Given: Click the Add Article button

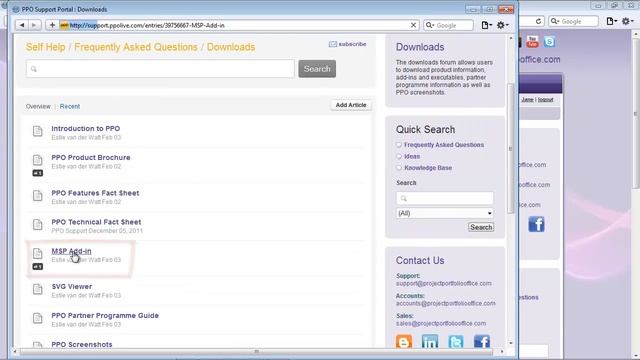Looking at the screenshot, I should pyautogui.click(x=351, y=105).
